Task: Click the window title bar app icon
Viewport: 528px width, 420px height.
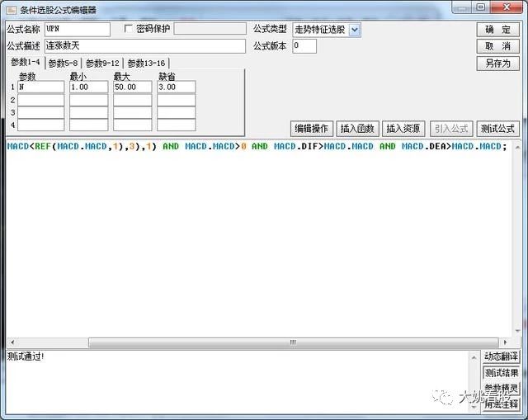Action: pyautogui.click(x=11, y=10)
